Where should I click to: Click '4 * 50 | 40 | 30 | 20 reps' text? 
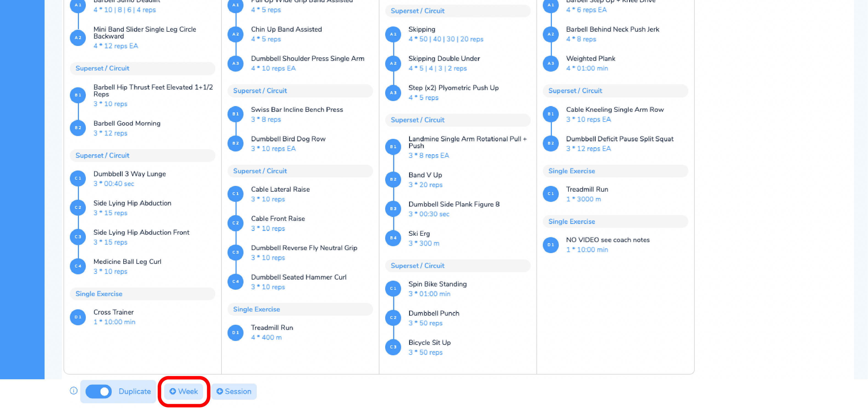point(446,39)
